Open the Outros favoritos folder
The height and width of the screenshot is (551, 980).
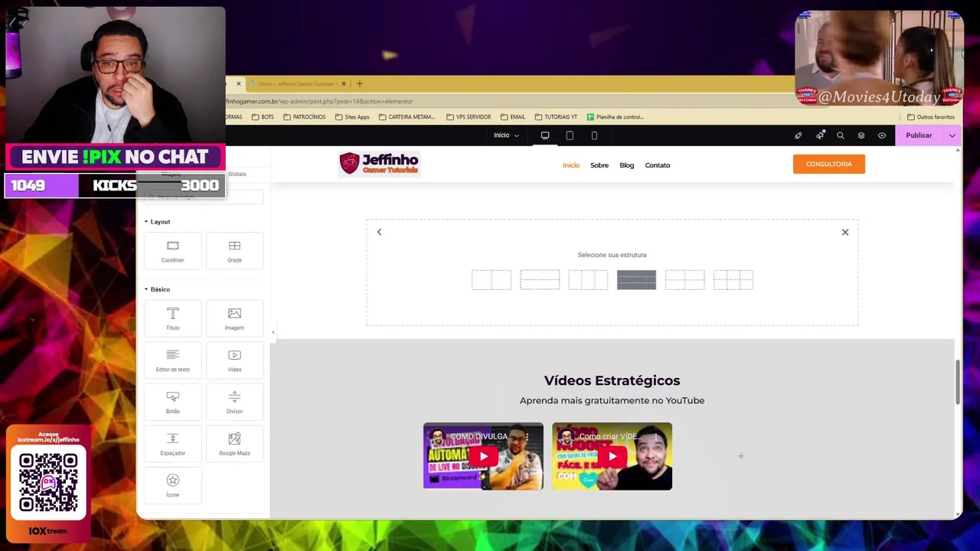click(931, 117)
